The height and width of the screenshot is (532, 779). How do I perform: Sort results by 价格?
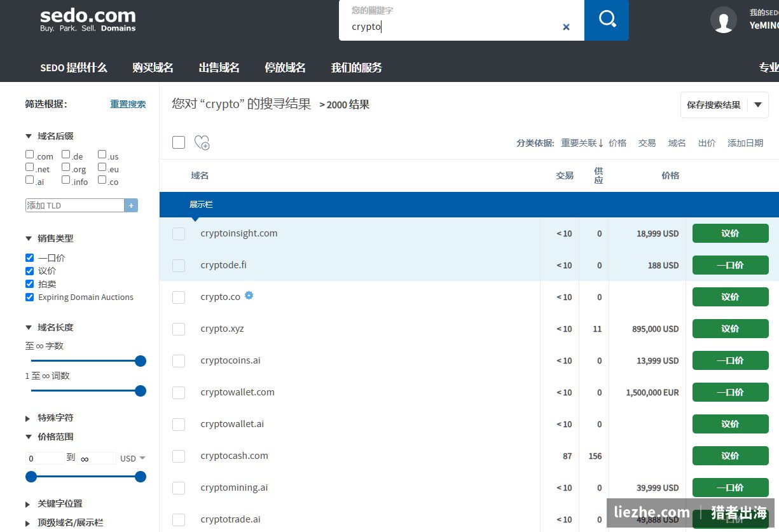[617, 143]
